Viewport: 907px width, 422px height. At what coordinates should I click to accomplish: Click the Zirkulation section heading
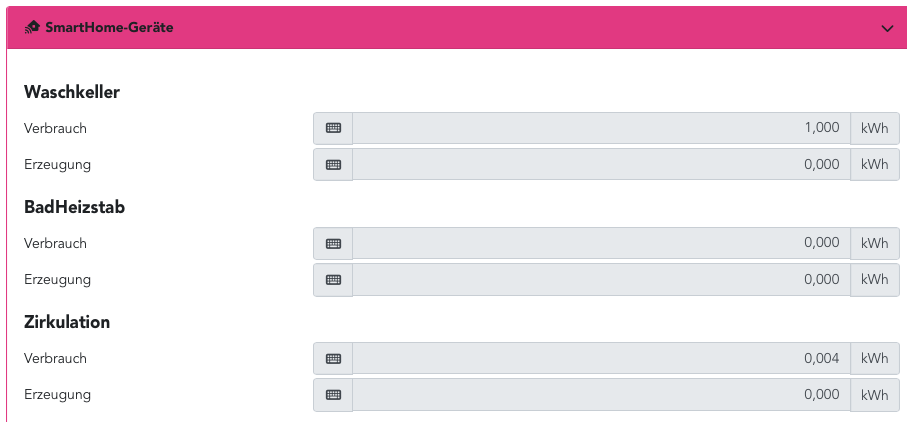(x=67, y=322)
